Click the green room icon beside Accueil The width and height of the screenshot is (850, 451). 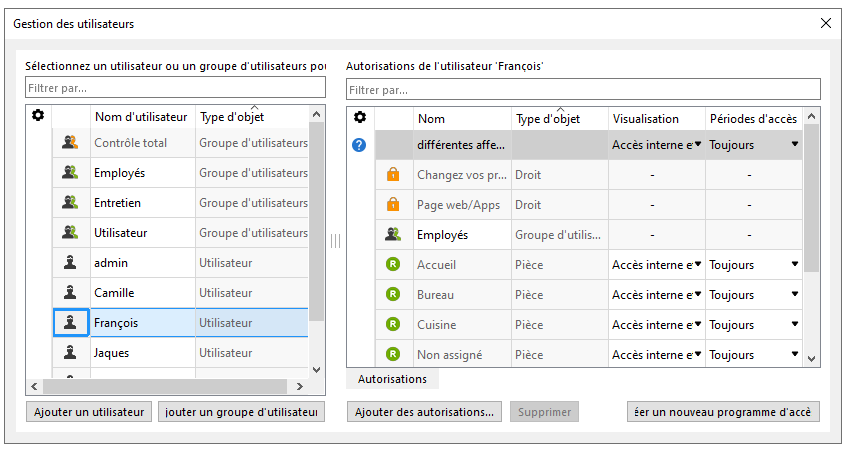click(x=393, y=265)
